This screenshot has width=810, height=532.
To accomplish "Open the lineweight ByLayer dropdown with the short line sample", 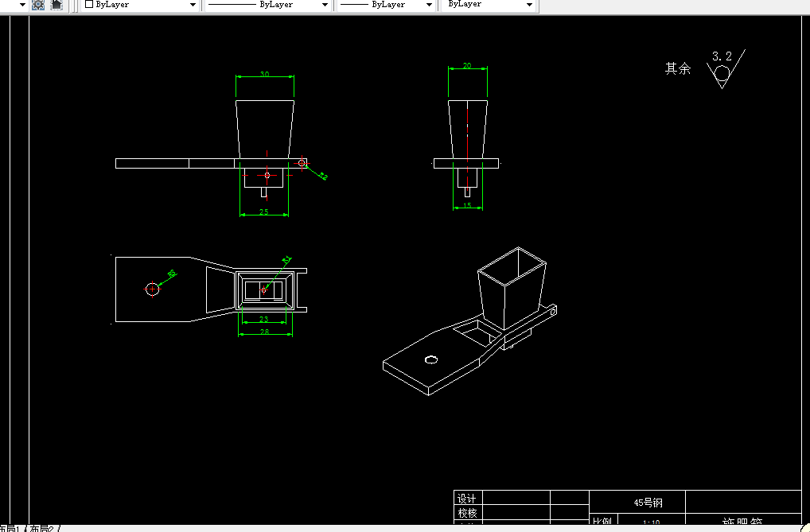I will click(387, 5).
